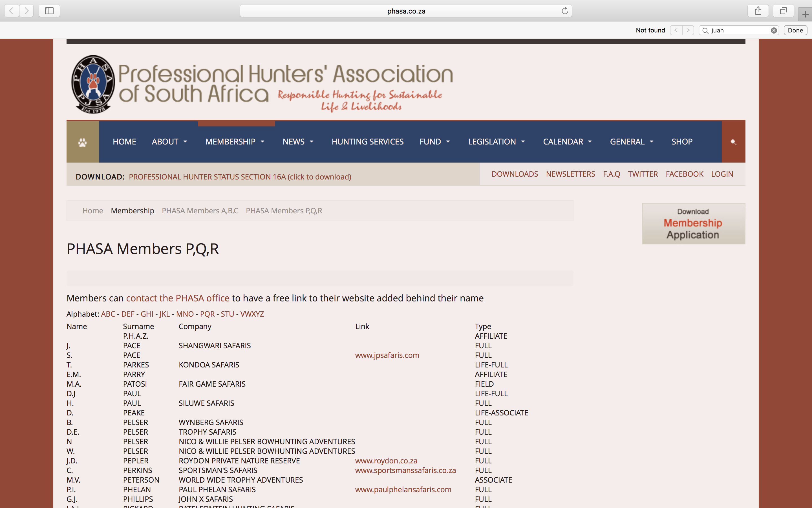Viewport: 812px width, 508px height.
Task: Visit the TWITTER link
Action: pyautogui.click(x=643, y=174)
